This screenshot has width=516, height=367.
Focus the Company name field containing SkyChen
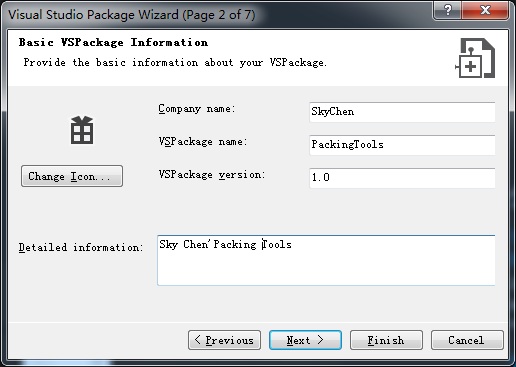pyautogui.click(x=402, y=112)
